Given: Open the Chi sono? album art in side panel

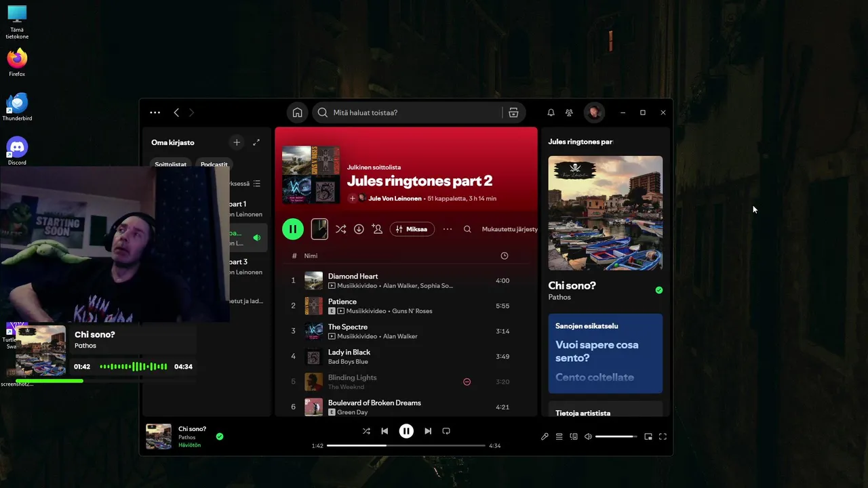Looking at the screenshot, I should [606, 213].
